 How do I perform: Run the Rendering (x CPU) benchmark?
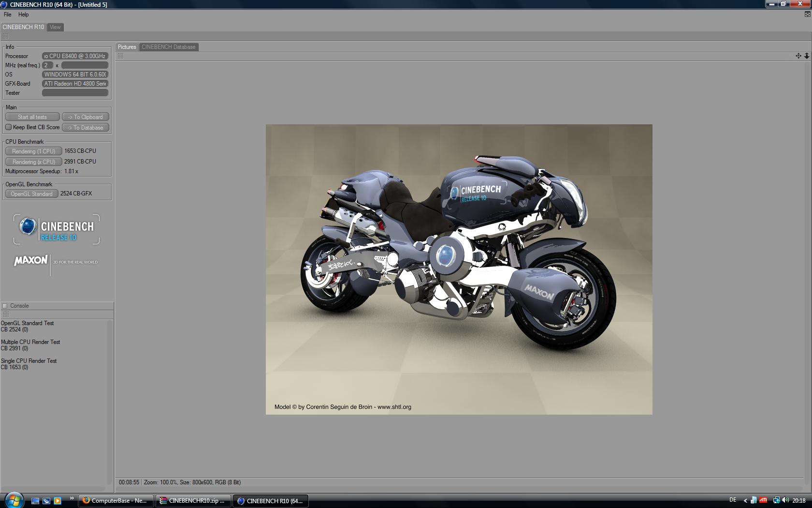[33, 162]
